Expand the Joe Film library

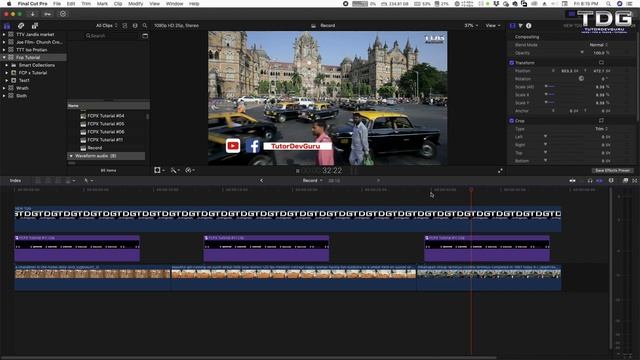click(4, 42)
